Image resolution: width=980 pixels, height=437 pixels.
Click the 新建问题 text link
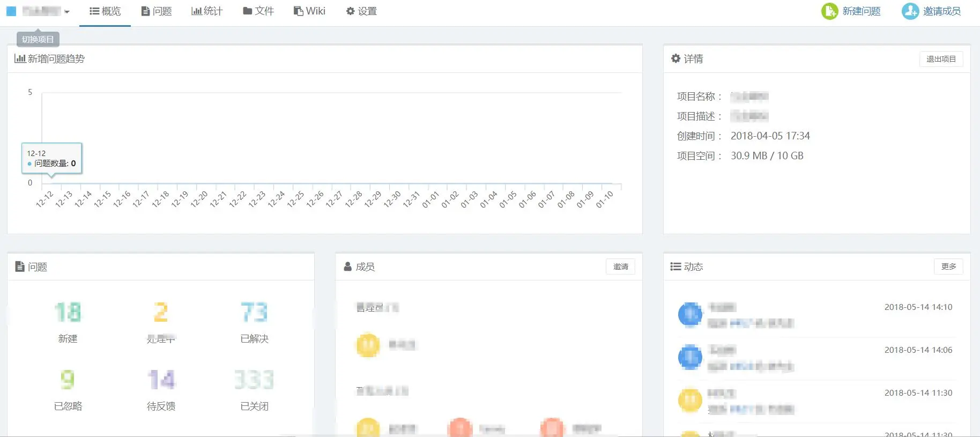[x=862, y=11]
